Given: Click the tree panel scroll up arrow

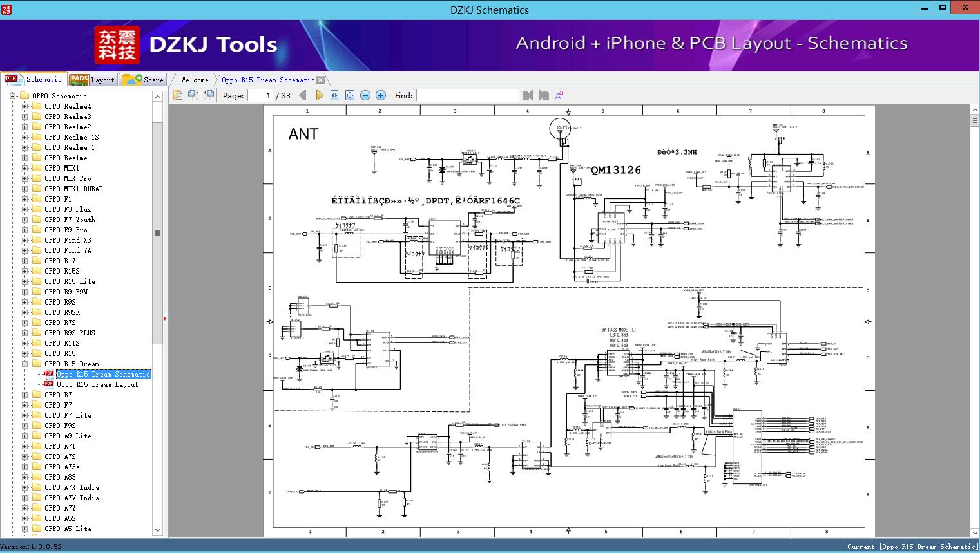Looking at the screenshot, I should 157,97.
